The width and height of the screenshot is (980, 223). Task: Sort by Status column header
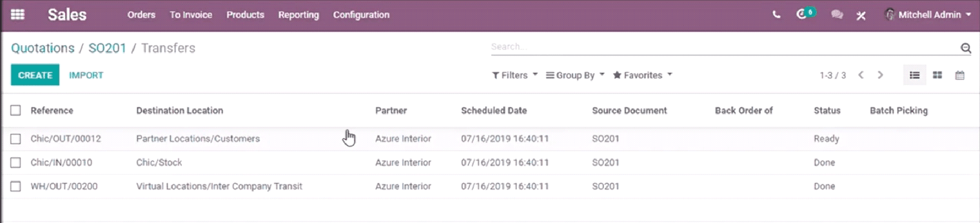pos(827,111)
